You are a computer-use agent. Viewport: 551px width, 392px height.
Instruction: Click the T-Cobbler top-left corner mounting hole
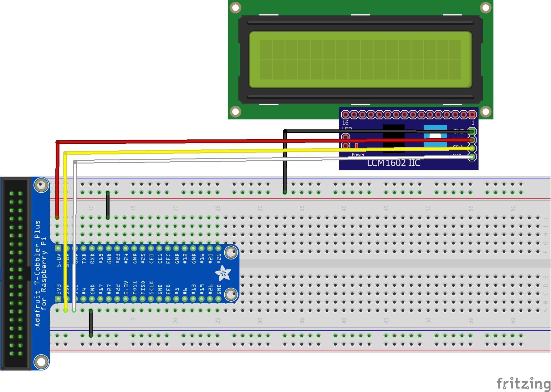click(x=41, y=185)
